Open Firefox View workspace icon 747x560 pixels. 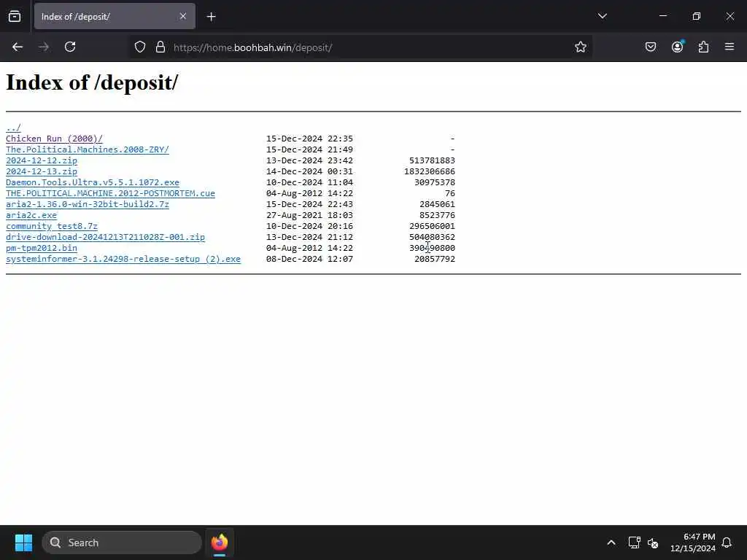tap(15, 16)
